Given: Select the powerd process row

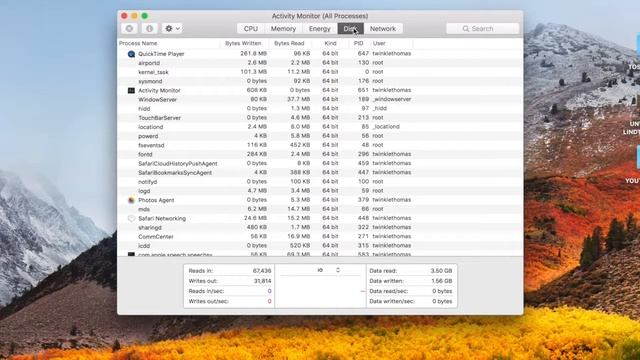Looking at the screenshot, I should pyautogui.click(x=320, y=136).
